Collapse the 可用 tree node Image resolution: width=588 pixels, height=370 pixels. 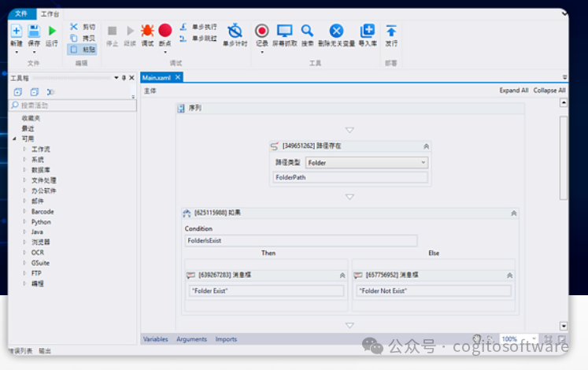pyautogui.click(x=14, y=139)
